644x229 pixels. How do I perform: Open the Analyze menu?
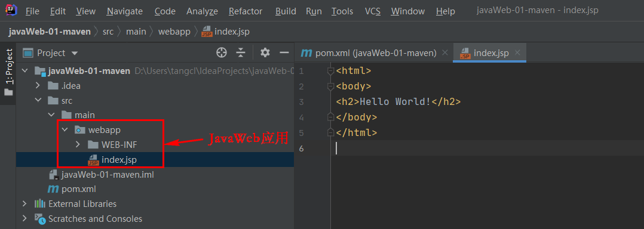click(x=202, y=11)
